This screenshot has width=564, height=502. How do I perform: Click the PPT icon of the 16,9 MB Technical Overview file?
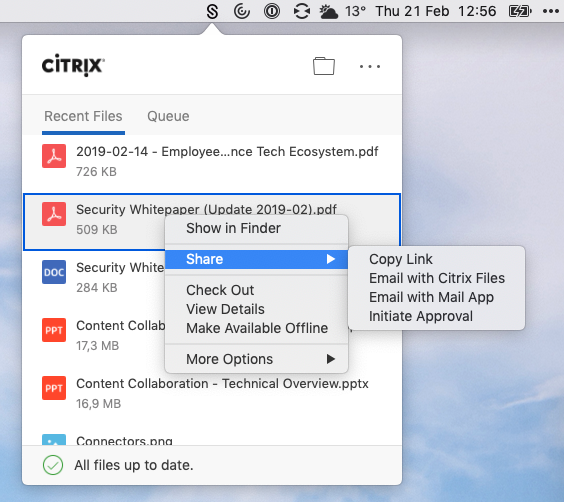(54, 388)
